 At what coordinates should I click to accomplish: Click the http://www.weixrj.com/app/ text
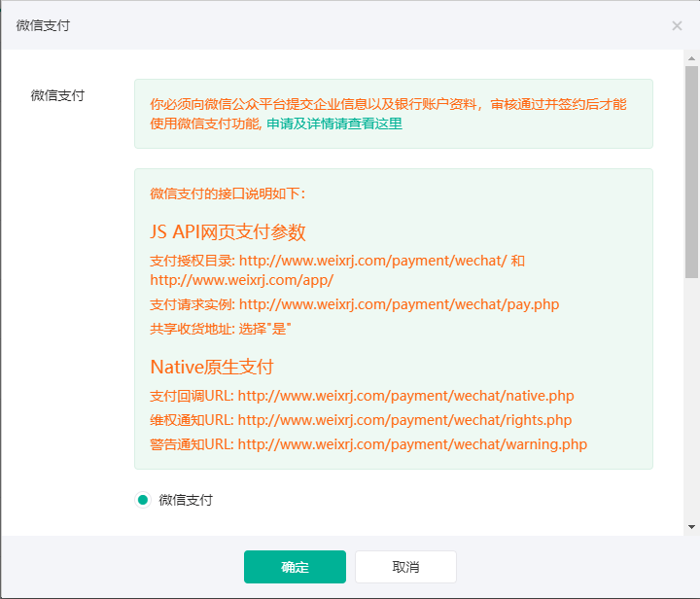(241, 280)
